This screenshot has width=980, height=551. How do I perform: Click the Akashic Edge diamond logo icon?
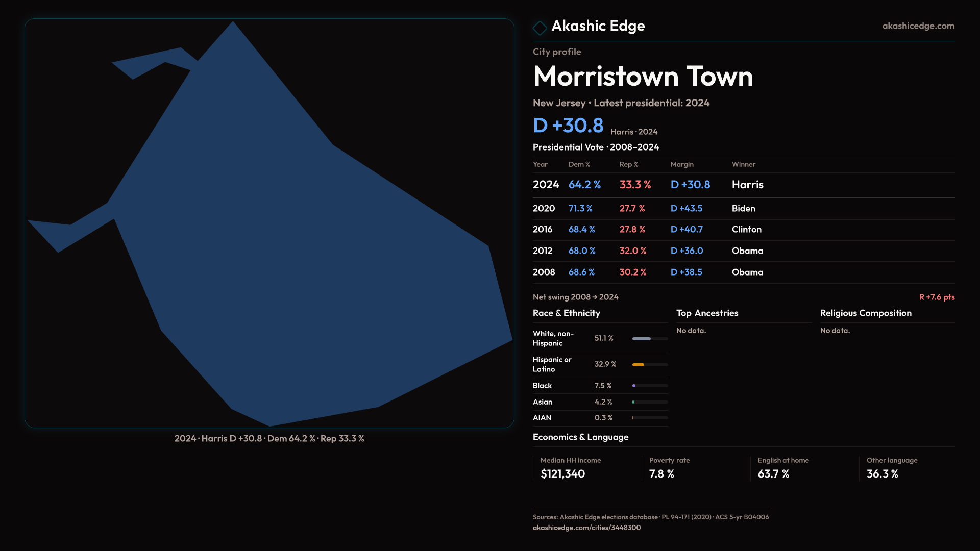pyautogui.click(x=540, y=28)
